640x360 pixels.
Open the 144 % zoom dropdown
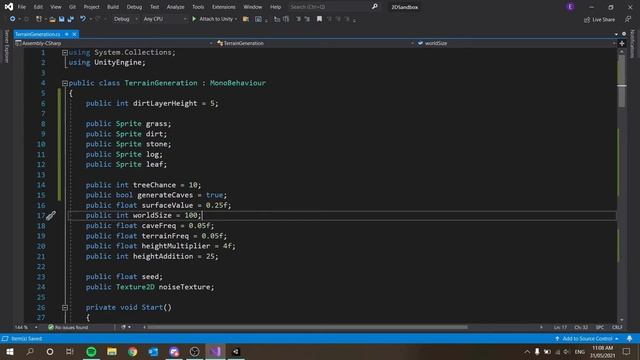pyautogui.click(x=26, y=327)
